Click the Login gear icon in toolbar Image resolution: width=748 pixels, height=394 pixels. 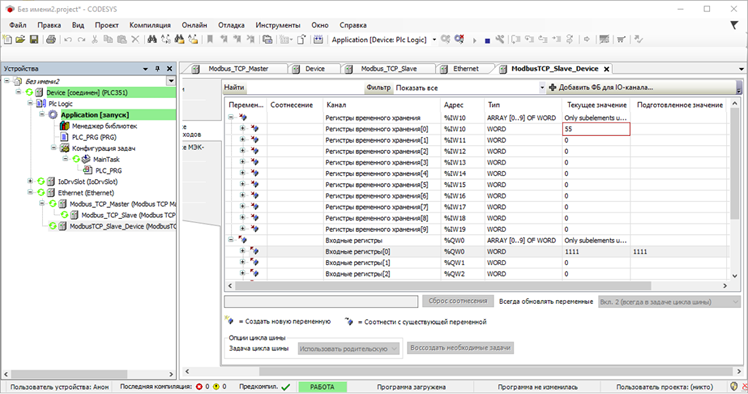pyautogui.click(x=446, y=40)
